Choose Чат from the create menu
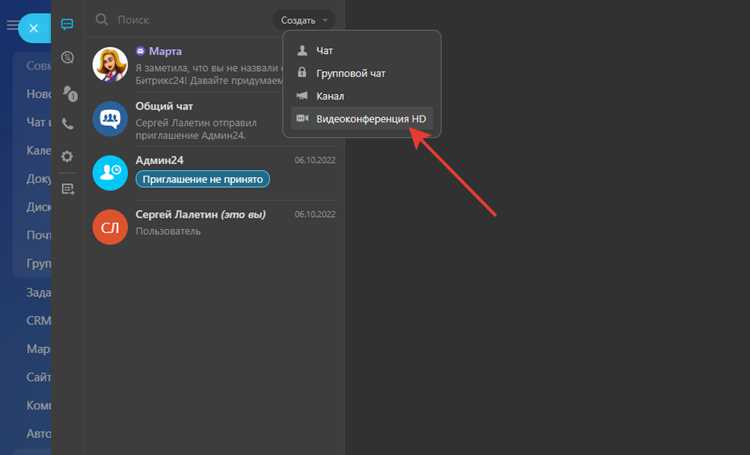The image size is (750, 455). [362, 51]
